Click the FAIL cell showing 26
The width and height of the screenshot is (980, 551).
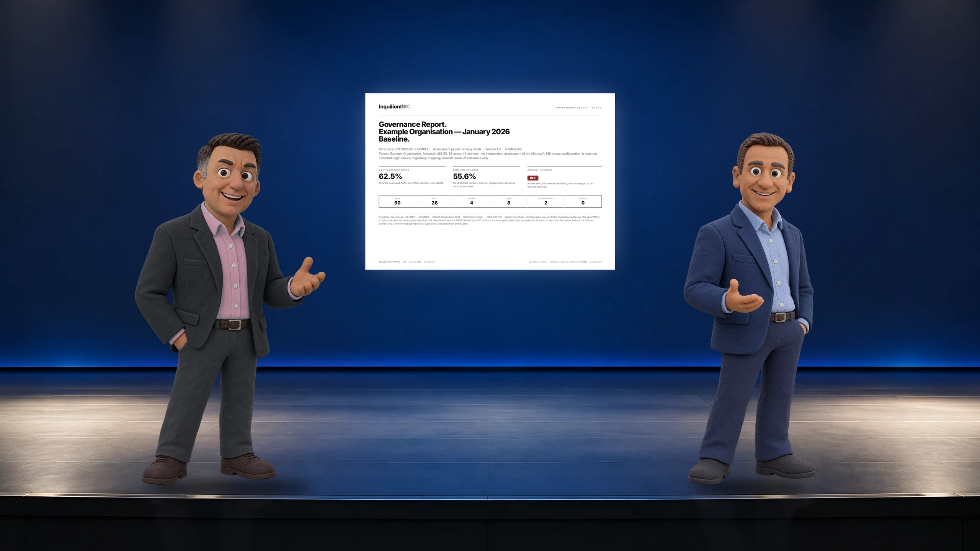click(434, 201)
